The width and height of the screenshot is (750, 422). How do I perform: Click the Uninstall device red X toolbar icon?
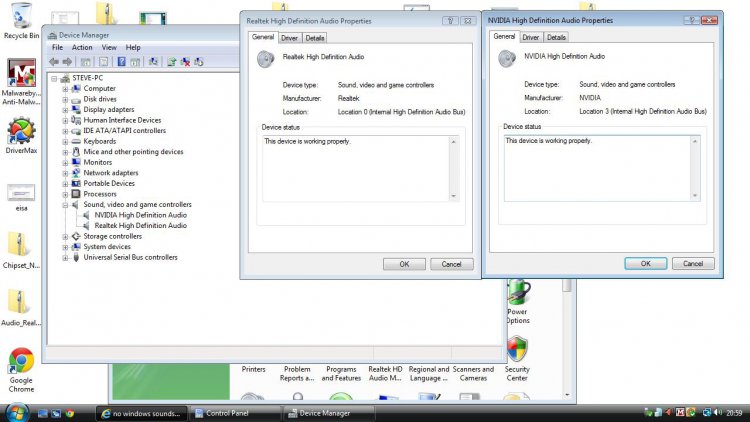point(185,62)
